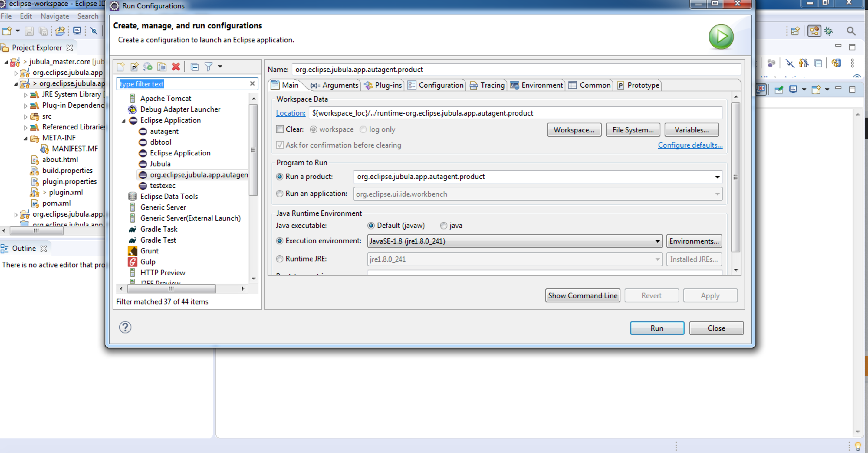Click New prototype icon in dialog toolbar
The height and width of the screenshot is (453, 868).
point(134,67)
